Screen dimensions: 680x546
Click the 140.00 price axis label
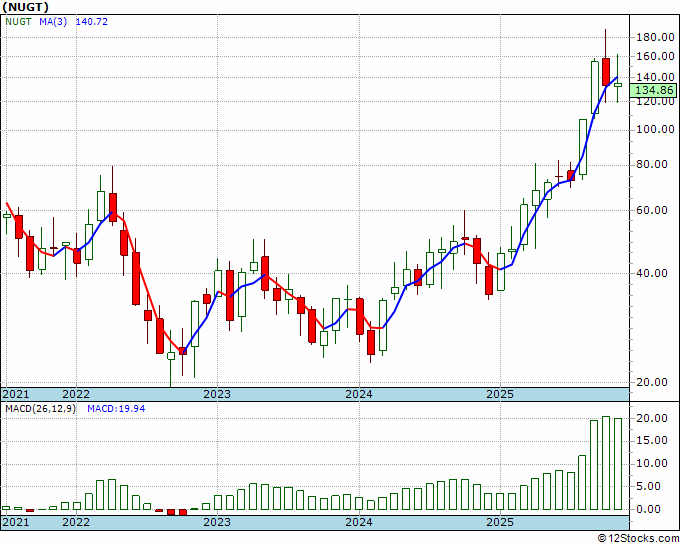coord(655,77)
